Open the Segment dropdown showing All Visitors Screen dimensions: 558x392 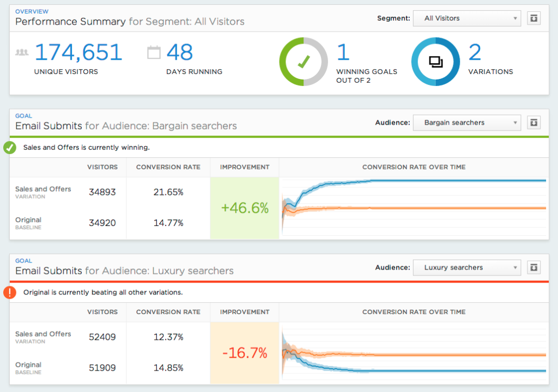coord(466,18)
